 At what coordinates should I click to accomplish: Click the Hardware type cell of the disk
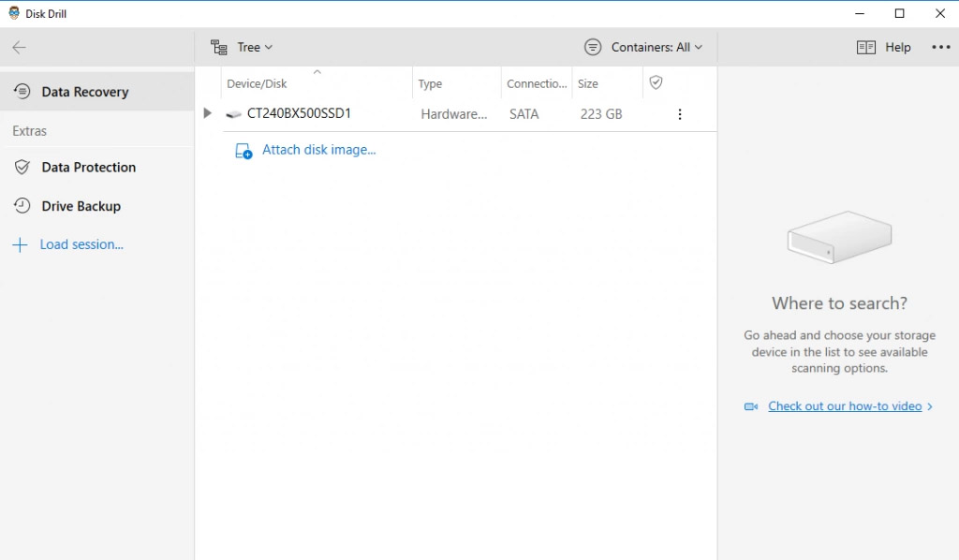454,114
